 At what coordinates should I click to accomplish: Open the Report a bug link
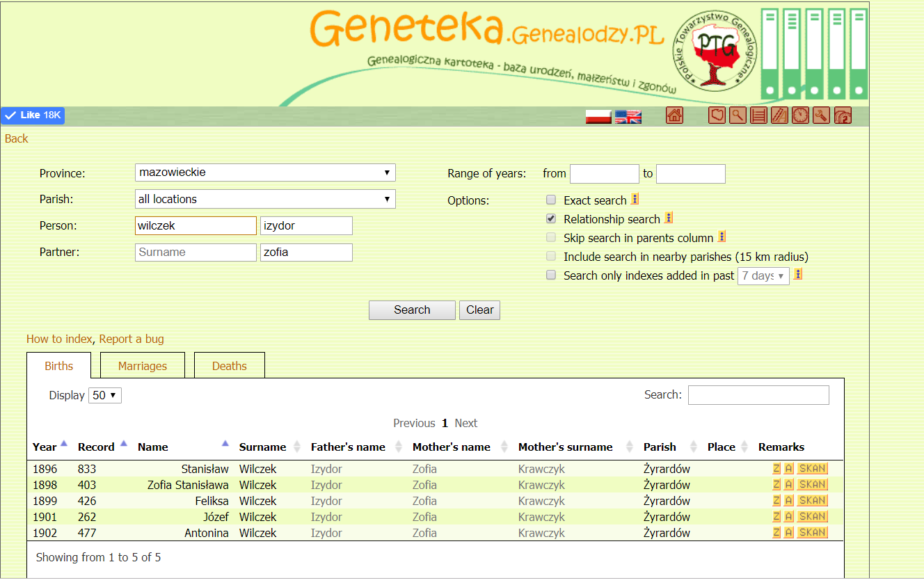click(131, 339)
